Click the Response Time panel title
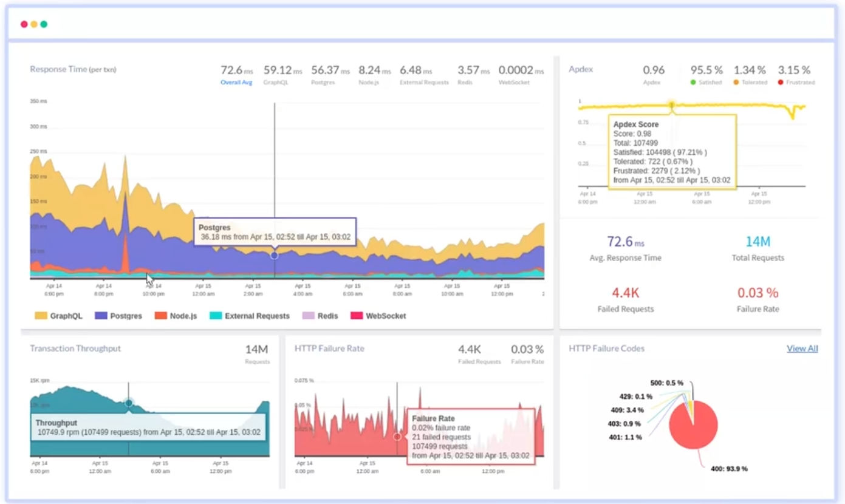845x504 pixels. click(73, 69)
